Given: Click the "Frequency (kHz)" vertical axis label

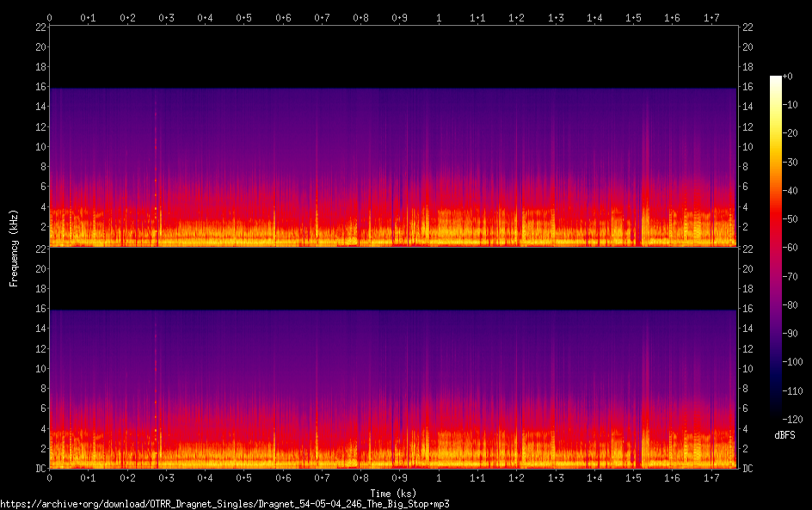Looking at the screenshot, I should [14, 248].
